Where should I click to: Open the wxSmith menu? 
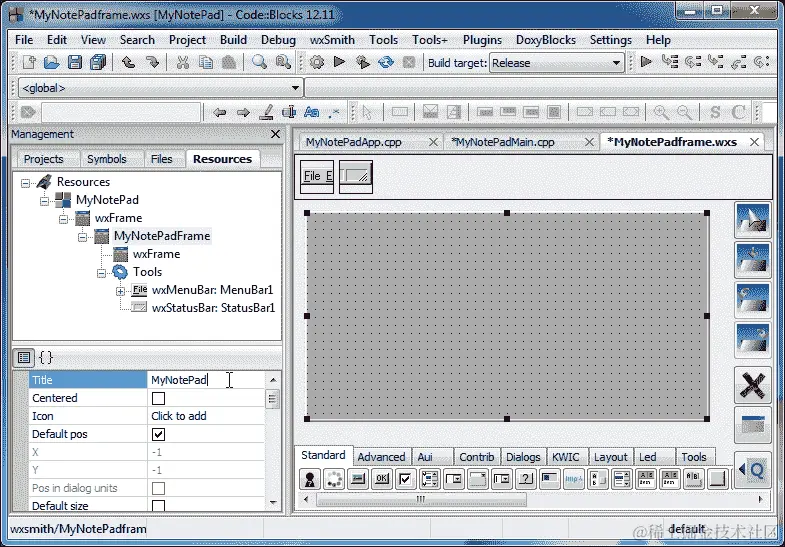click(x=332, y=40)
